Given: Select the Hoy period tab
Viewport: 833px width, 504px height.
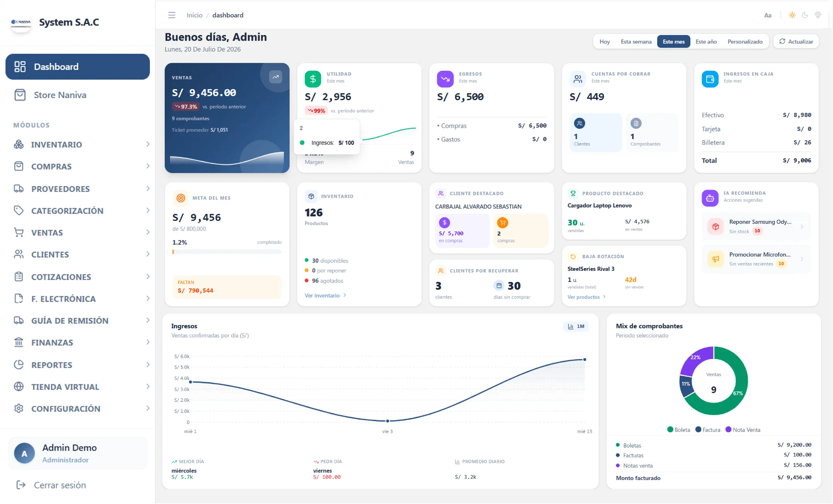Looking at the screenshot, I should coord(604,41).
